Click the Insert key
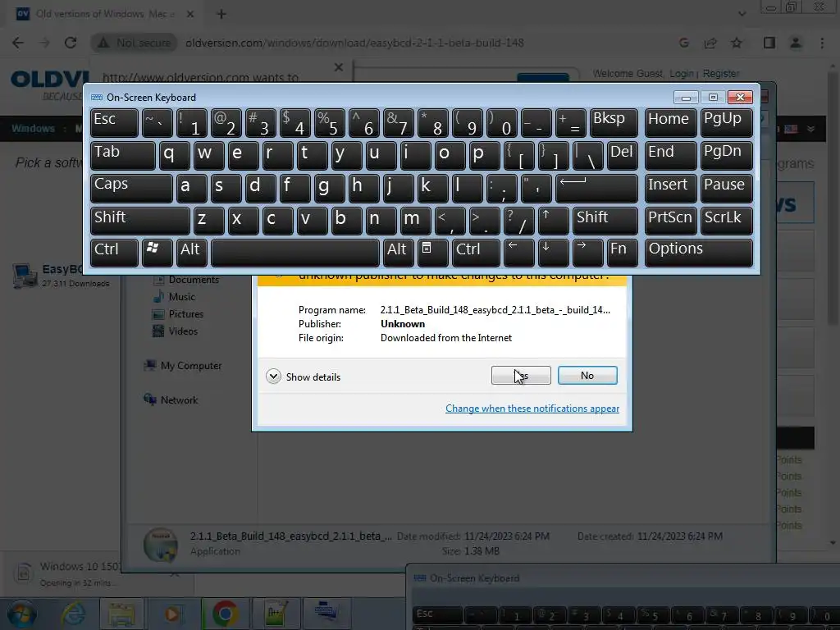The height and width of the screenshot is (630, 840). (x=670, y=188)
